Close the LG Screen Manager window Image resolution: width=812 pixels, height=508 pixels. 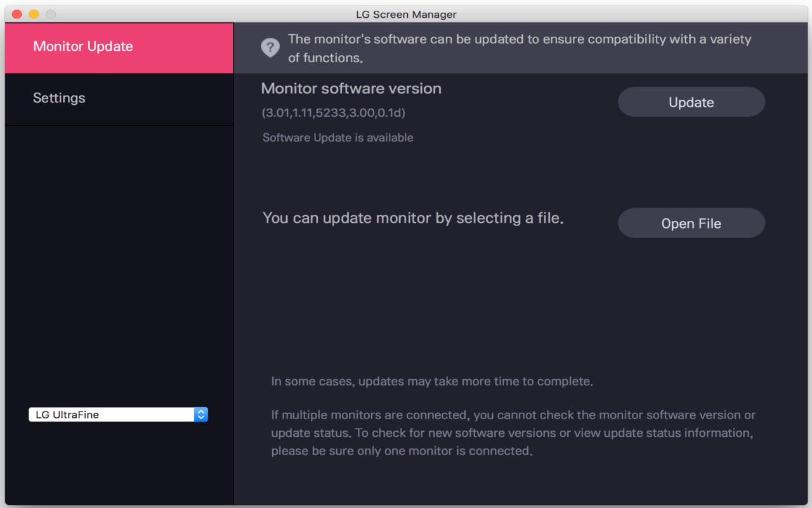(x=17, y=14)
